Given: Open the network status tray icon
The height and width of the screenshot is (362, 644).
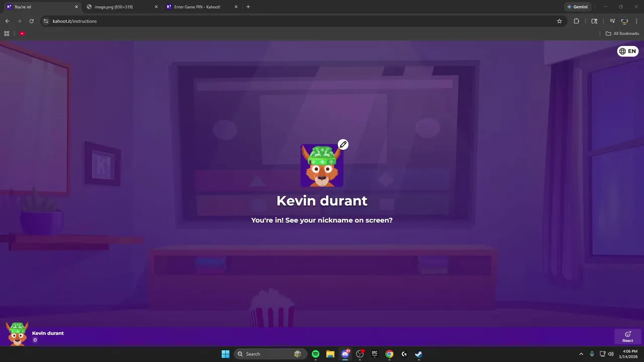Looking at the screenshot, I should [603, 354].
